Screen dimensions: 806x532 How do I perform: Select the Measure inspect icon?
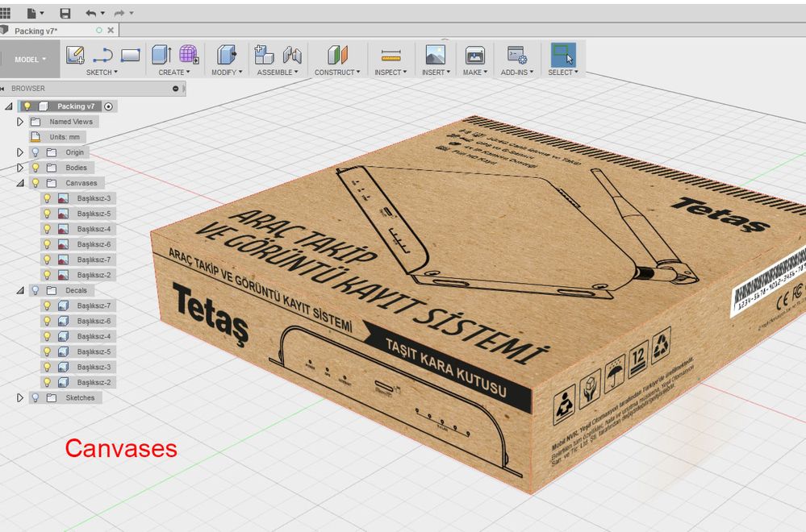(390, 55)
